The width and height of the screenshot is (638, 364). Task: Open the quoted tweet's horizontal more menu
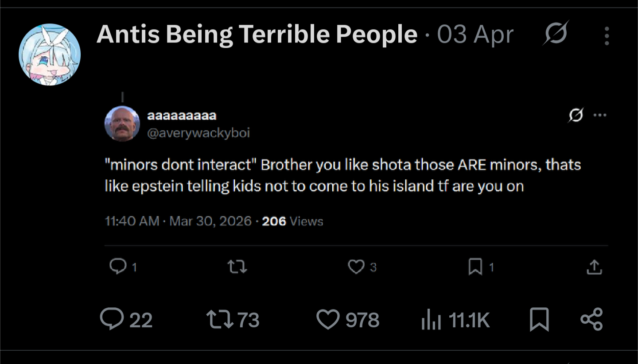[599, 115]
